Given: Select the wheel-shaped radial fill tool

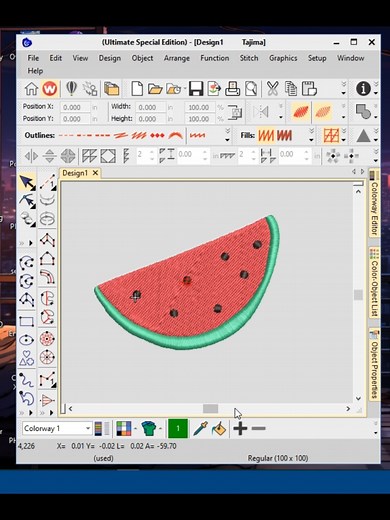Looking at the screenshot, I should [47, 357].
